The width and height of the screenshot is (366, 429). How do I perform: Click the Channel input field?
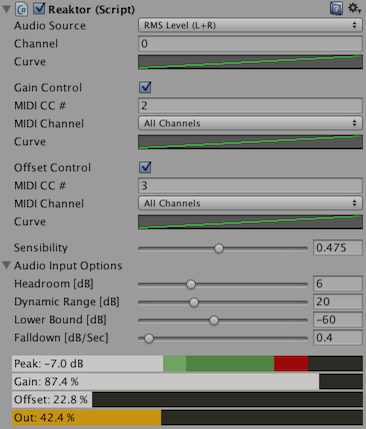tap(250, 44)
